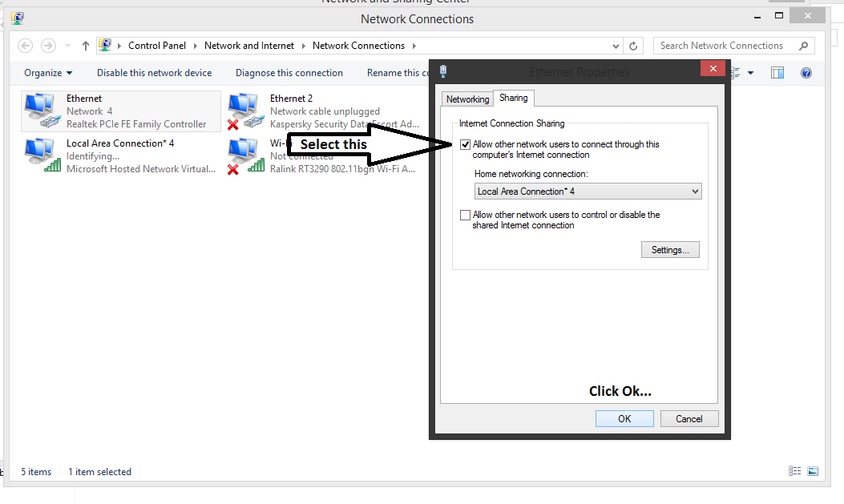The image size is (844, 504).
Task: Select Control Panel in the breadcrumb
Action: (156, 46)
